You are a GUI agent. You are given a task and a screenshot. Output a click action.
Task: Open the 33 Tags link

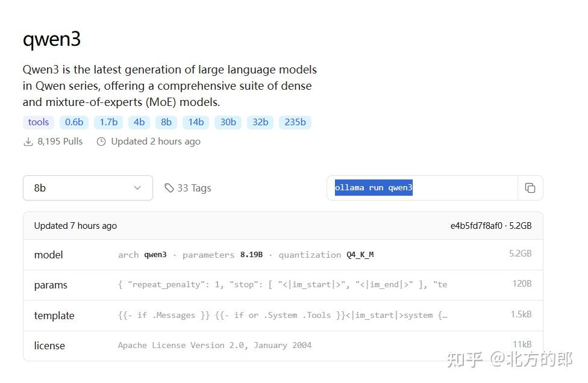(194, 188)
